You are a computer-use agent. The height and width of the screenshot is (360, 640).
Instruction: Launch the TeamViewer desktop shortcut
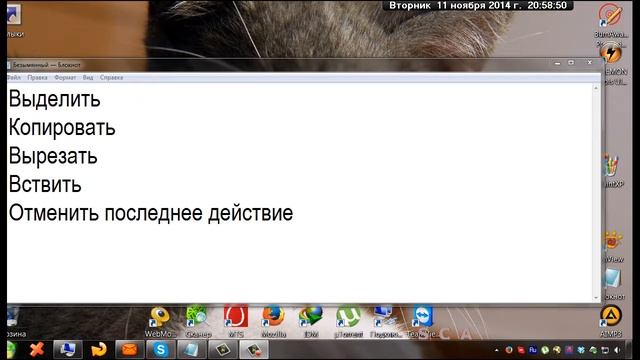click(x=422, y=322)
